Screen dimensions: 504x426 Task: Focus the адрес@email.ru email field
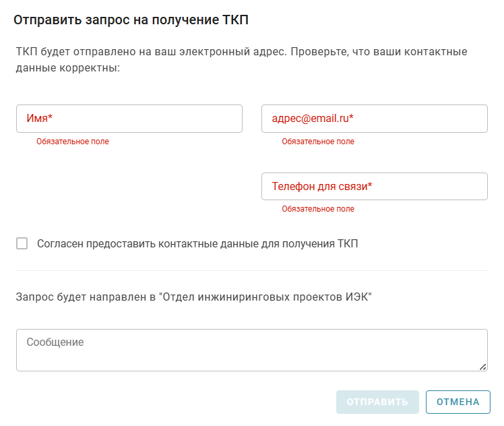[374, 119]
